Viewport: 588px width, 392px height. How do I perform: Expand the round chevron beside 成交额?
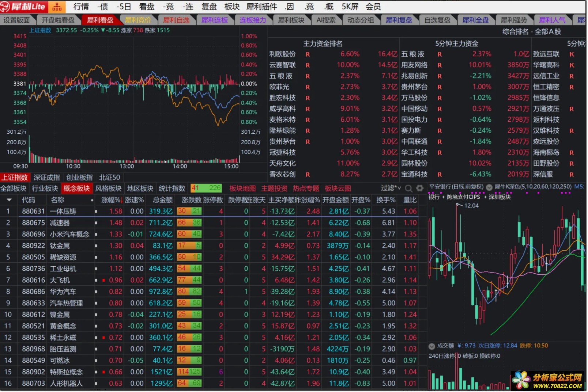click(432, 346)
